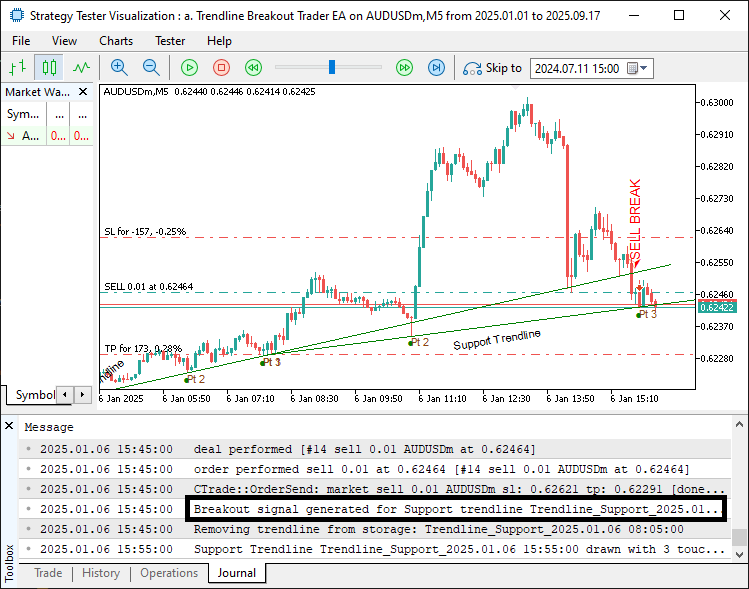This screenshot has width=749, height=589.
Task: Select candlestick chart mode
Action: 49,68
